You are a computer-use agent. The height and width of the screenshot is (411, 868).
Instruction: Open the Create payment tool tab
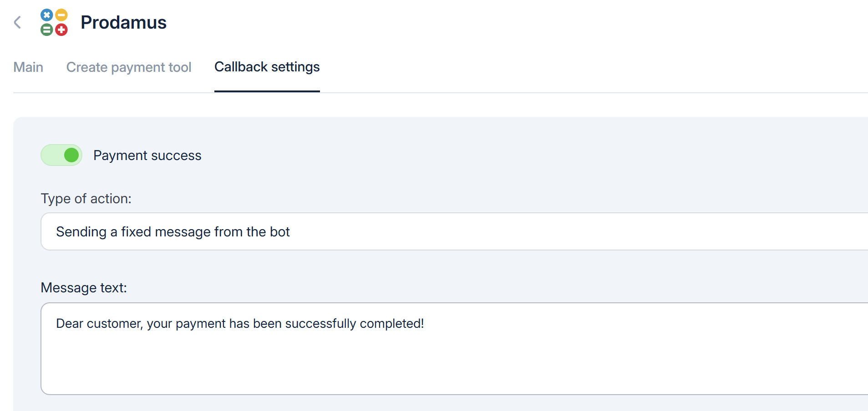click(x=129, y=67)
